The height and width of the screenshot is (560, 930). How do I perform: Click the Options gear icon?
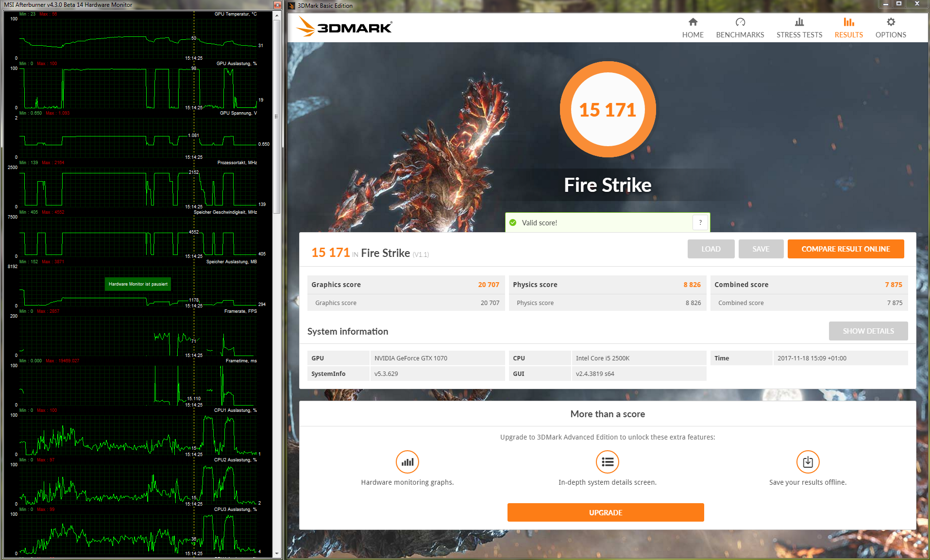(891, 22)
